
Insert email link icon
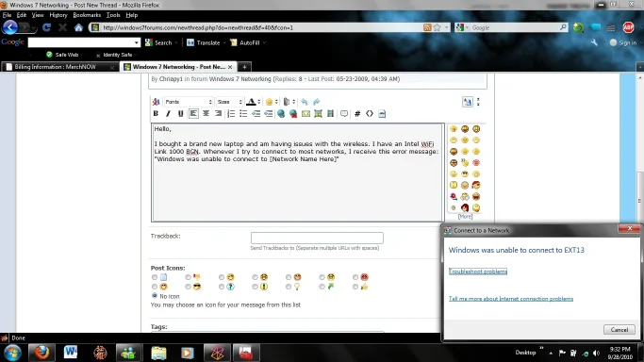tap(306, 114)
